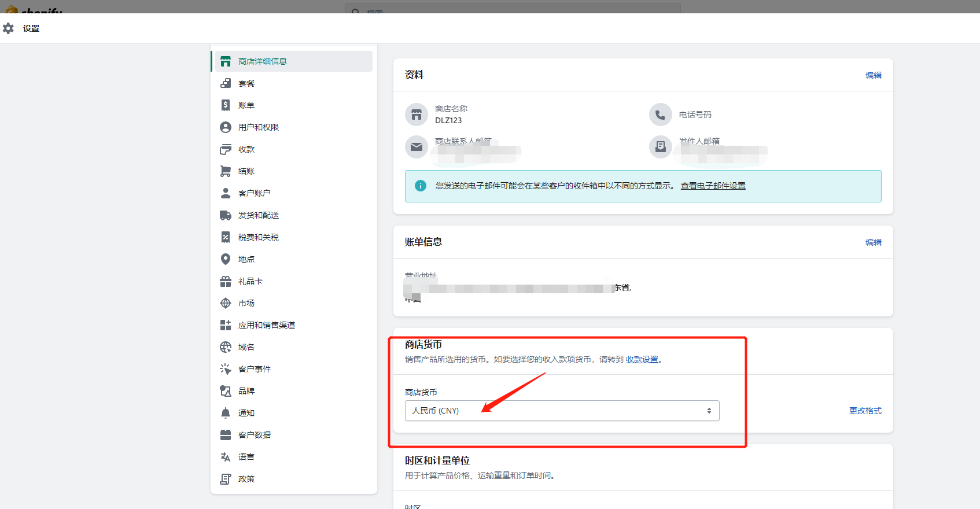Open the 查看电子邮件设置 link

[x=713, y=186]
